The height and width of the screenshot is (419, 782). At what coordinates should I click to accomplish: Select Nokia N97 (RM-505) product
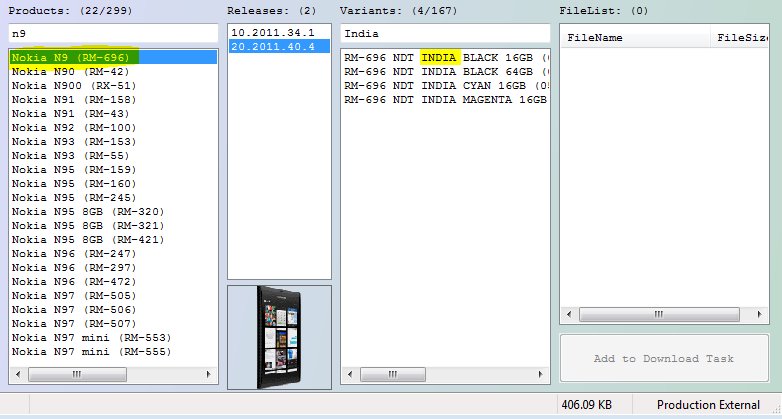click(x=113, y=295)
